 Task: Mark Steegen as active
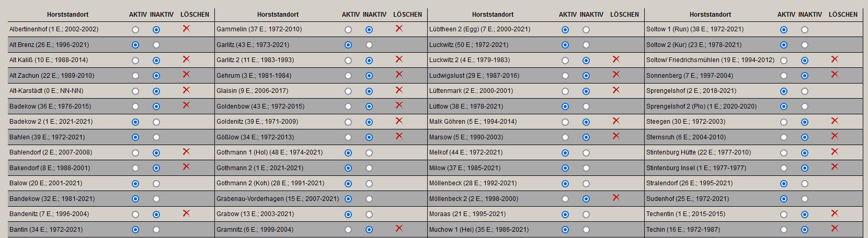tap(784, 122)
